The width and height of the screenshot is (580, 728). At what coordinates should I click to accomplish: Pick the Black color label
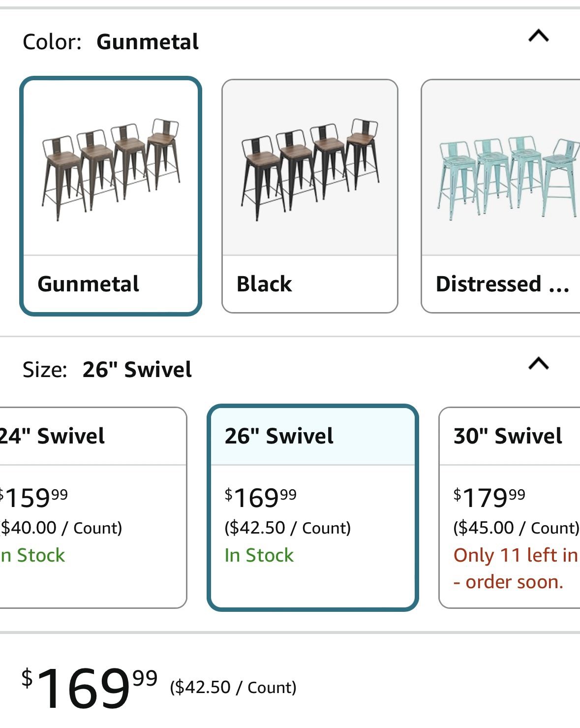(x=264, y=284)
